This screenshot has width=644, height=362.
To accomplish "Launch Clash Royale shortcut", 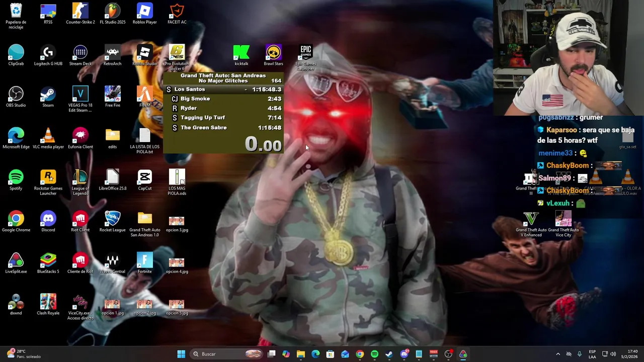I will click(x=48, y=305).
